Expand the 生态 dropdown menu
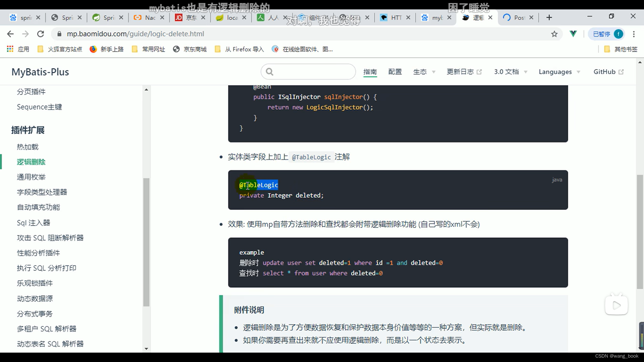This screenshot has width=644, height=362. click(424, 72)
